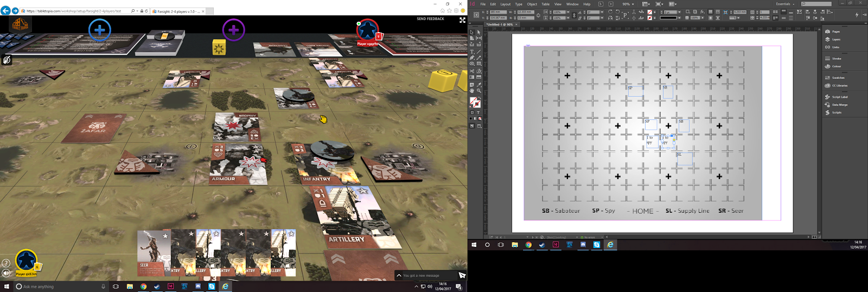Open the red player xgqp9e avatar

point(367,30)
